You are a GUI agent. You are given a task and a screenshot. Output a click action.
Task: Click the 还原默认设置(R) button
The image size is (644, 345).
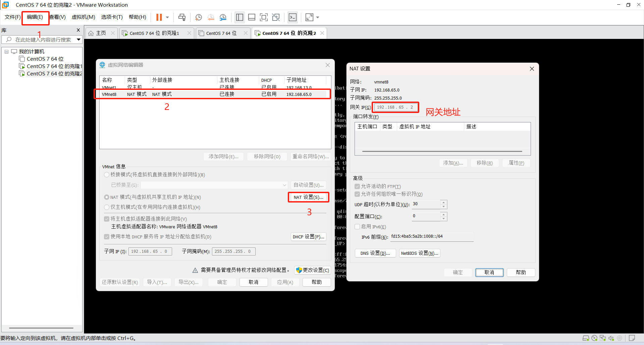119,282
